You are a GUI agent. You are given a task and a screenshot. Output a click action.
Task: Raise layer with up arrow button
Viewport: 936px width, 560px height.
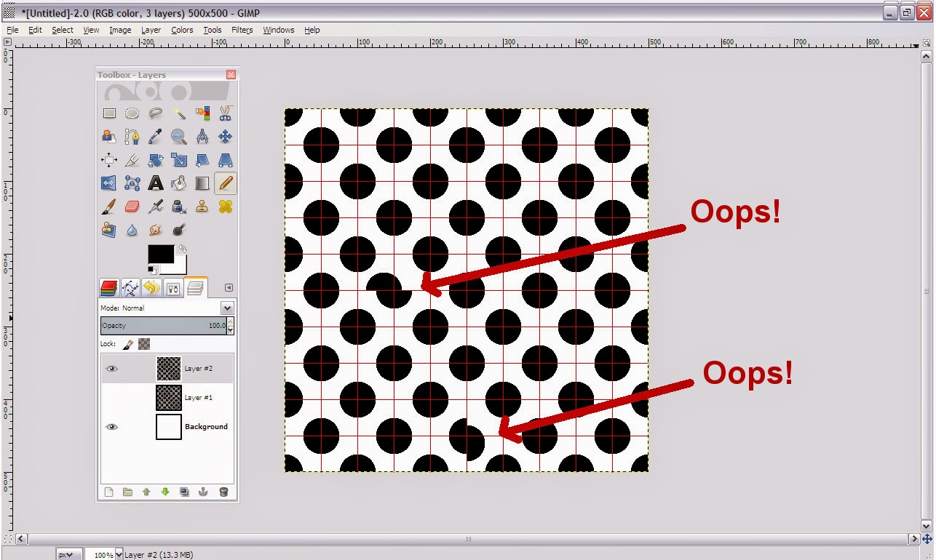[146, 492]
